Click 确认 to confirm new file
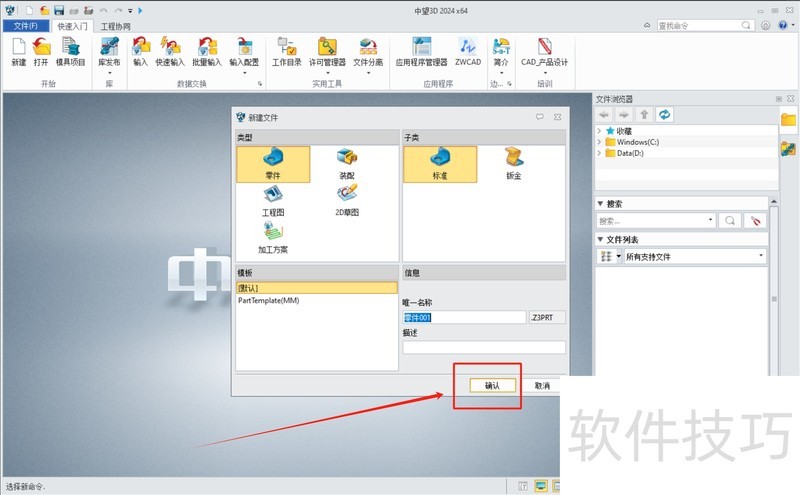The height and width of the screenshot is (495, 800). [492, 385]
